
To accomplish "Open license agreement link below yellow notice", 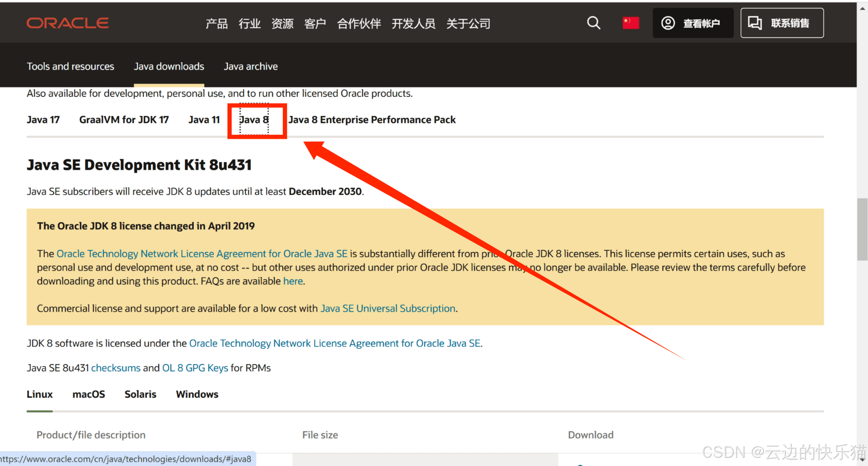I will pos(335,343).
